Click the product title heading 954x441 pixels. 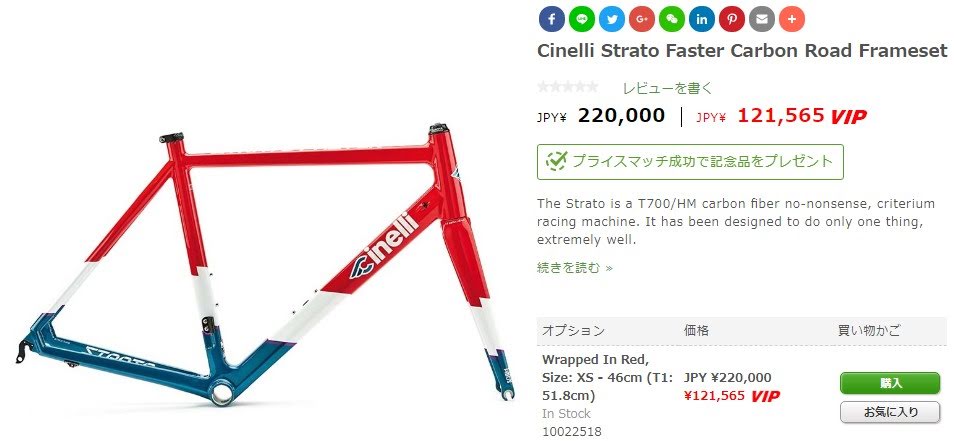click(742, 50)
